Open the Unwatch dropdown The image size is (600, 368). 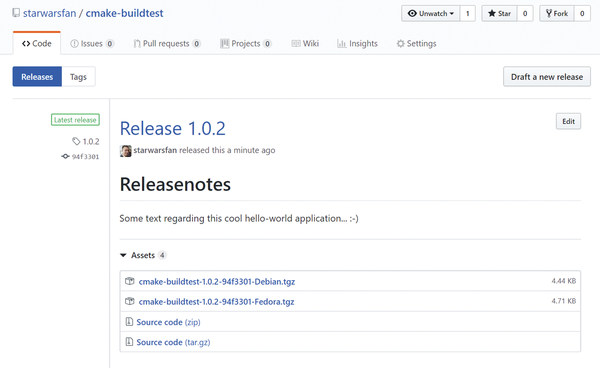(430, 13)
